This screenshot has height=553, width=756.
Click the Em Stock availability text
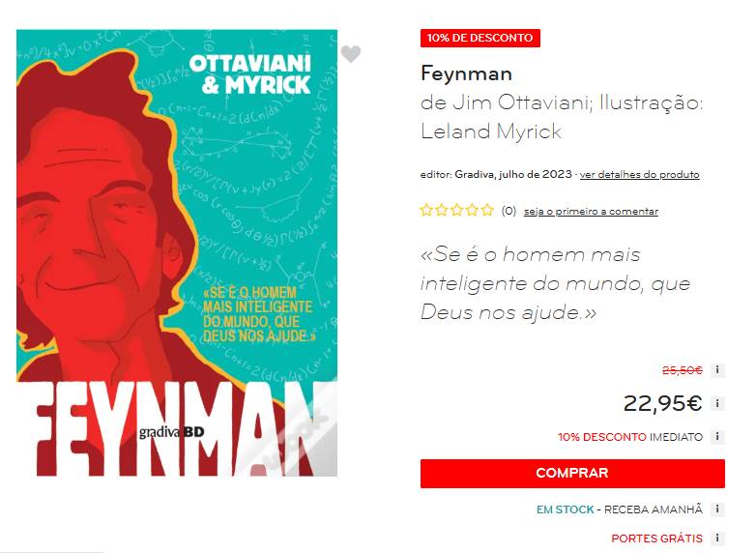[566, 509]
